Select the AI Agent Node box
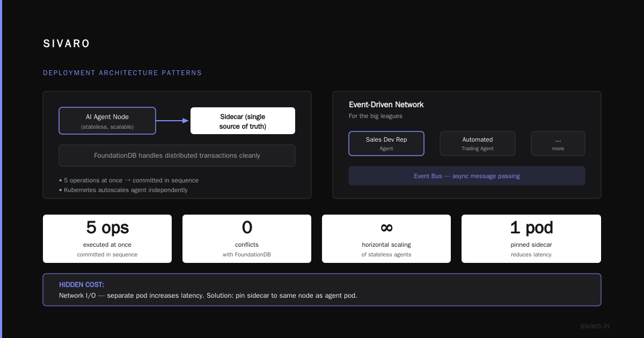The image size is (644, 338). tap(107, 121)
